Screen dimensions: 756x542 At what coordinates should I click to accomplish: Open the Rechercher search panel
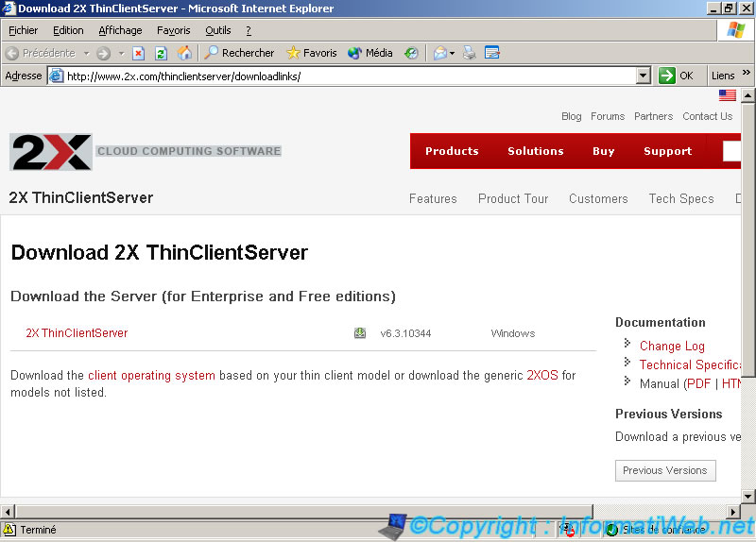(239, 53)
